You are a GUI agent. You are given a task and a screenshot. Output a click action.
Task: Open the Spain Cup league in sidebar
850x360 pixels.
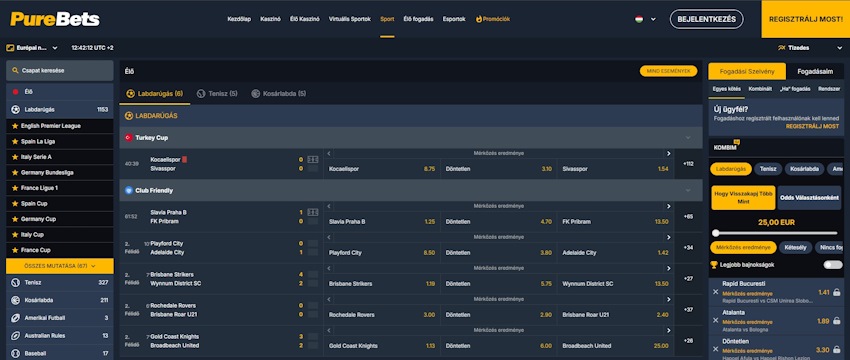pos(60,204)
